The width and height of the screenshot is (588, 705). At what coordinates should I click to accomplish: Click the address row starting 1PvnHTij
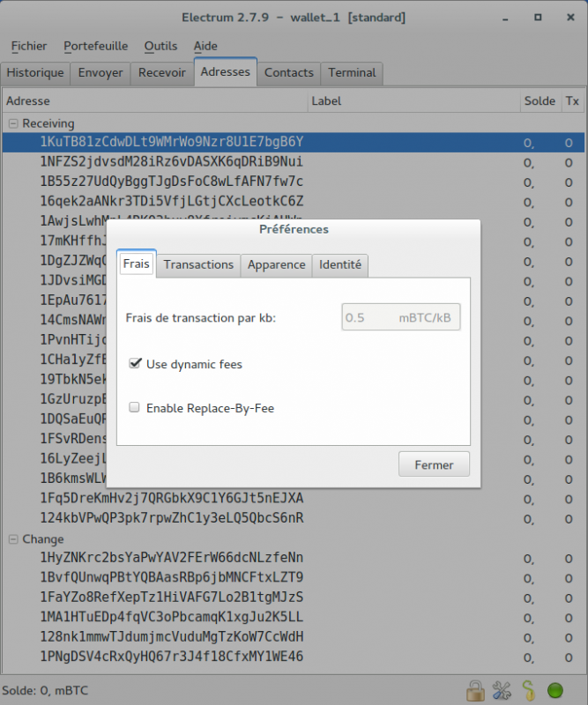(73, 340)
